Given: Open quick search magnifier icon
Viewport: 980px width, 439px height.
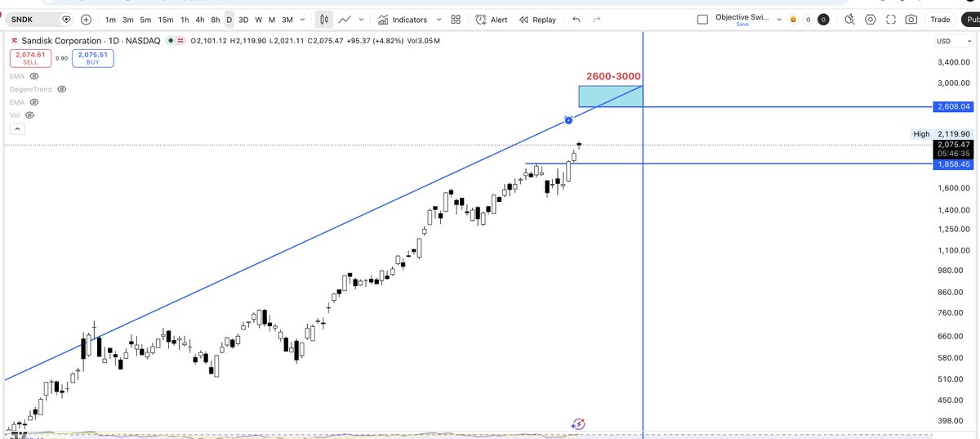Looking at the screenshot, I should click(850, 20).
